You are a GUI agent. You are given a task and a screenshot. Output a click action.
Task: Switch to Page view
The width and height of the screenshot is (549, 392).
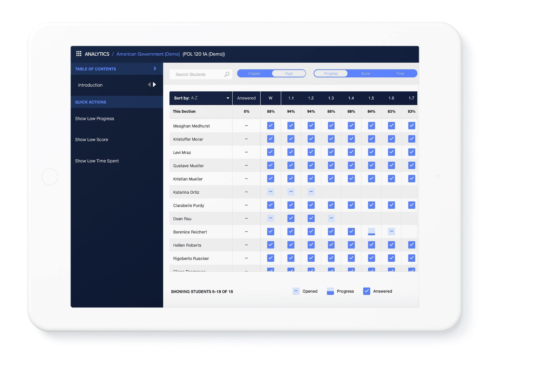click(x=289, y=73)
